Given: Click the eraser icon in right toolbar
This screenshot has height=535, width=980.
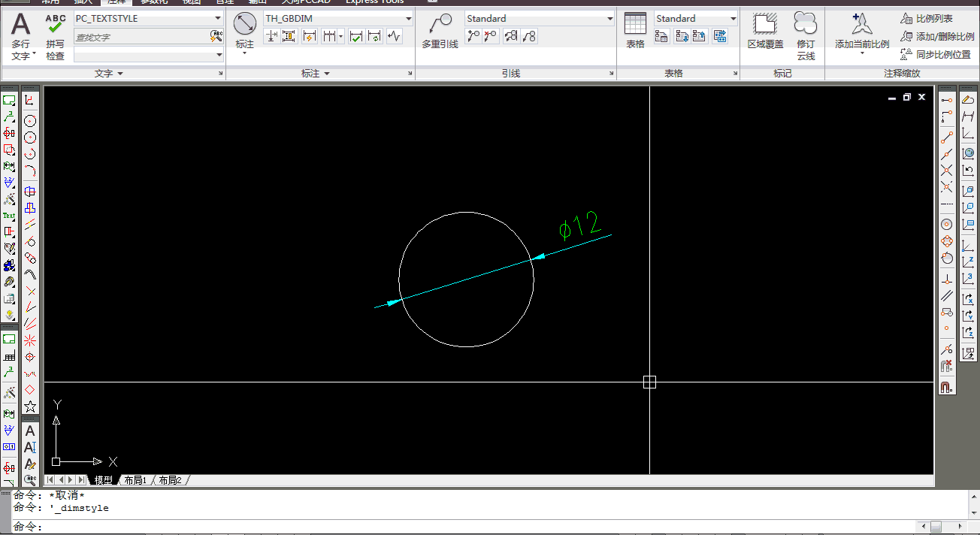Looking at the screenshot, I should 968,99.
